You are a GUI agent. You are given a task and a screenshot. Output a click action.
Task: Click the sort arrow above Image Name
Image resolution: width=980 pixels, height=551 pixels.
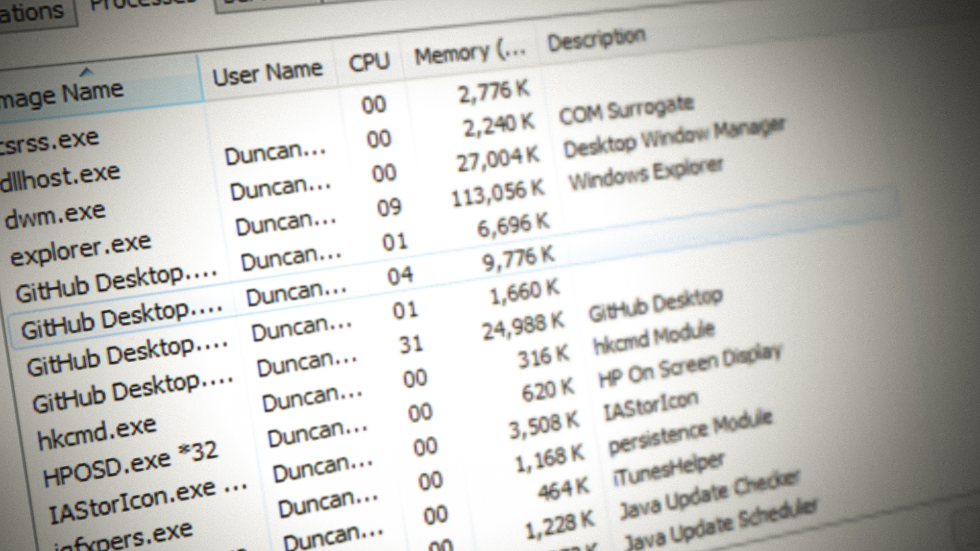point(87,71)
